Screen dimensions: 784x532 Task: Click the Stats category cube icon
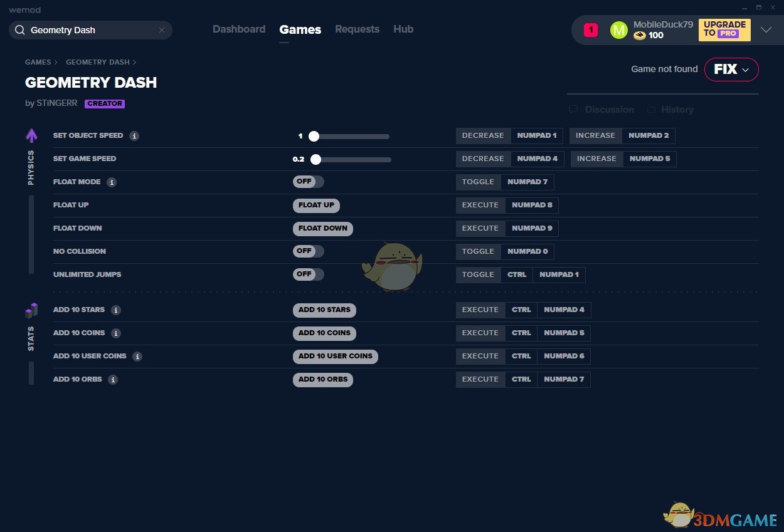tap(31, 310)
